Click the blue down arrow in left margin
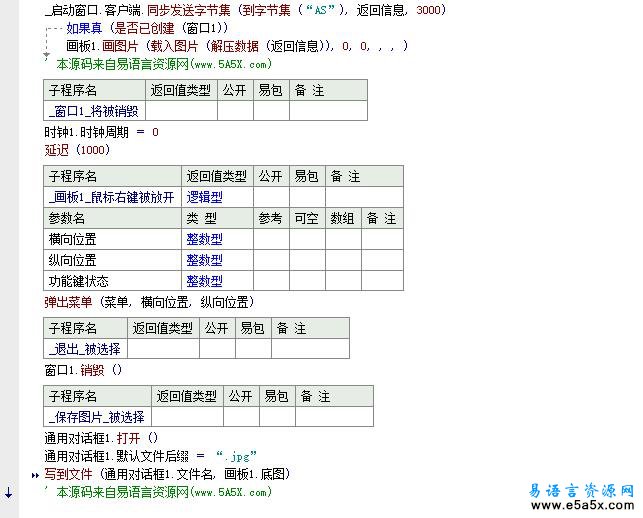Image resolution: width=643 pixels, height=518 pixels. coord(8,493)
